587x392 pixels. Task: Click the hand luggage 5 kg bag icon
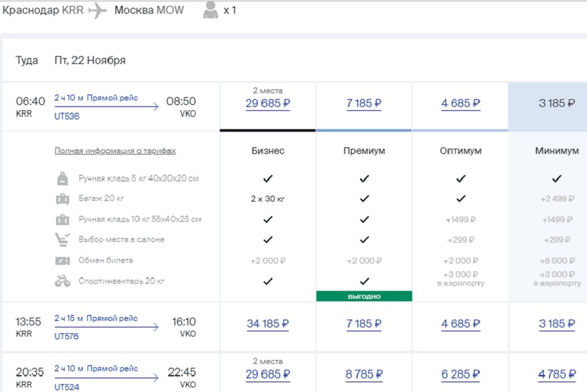tap(63, 178)
